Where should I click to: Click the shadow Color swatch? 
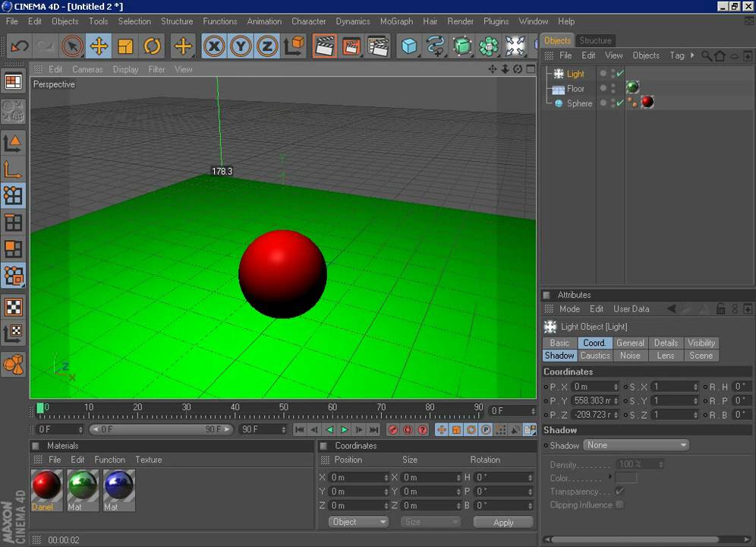625,478
